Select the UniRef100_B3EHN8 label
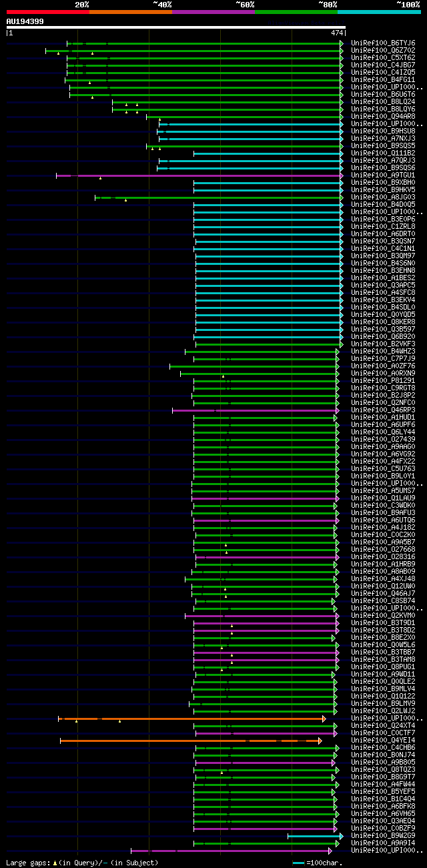The image size is (427, 868). tap(383, 270)
